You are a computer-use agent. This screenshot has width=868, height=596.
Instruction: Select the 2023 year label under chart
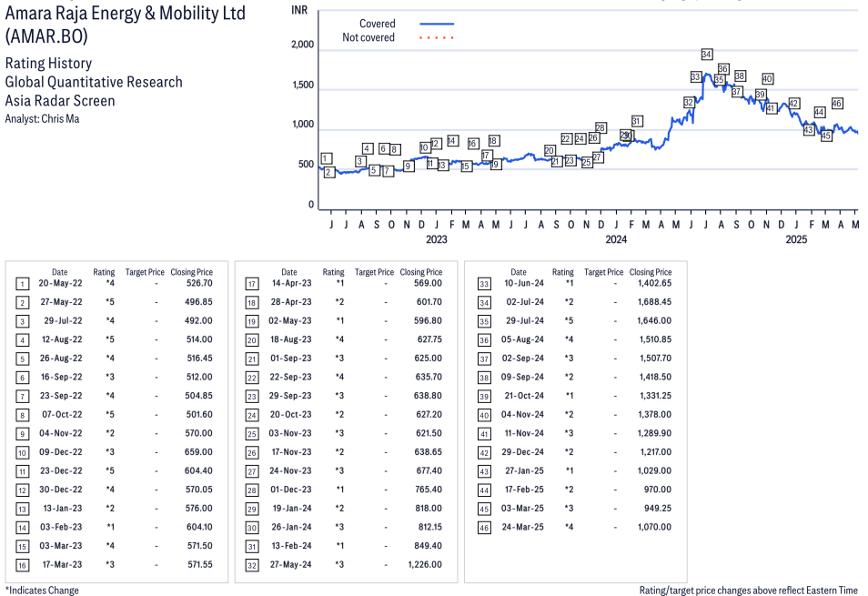click(436, 239)
